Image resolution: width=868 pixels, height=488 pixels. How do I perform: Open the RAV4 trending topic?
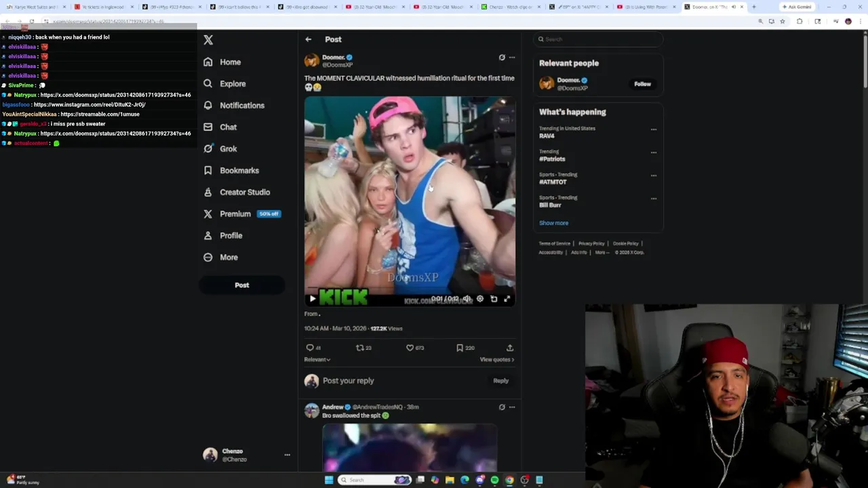point(567,132)
